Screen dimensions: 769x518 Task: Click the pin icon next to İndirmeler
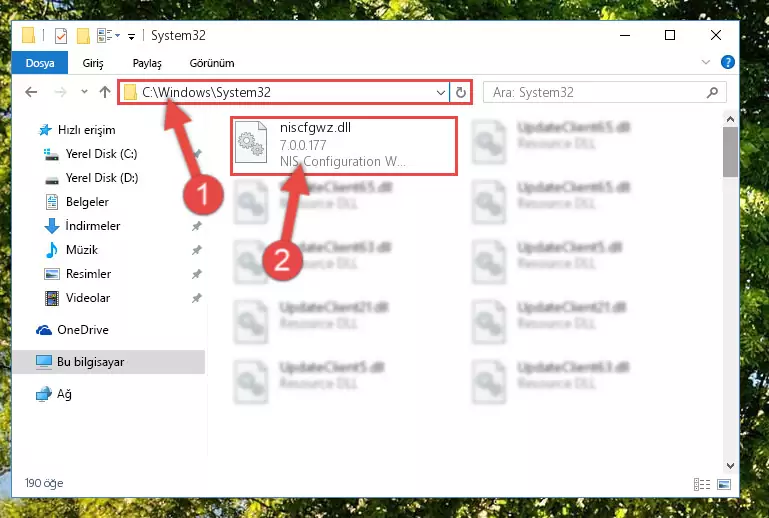(197, 226)
